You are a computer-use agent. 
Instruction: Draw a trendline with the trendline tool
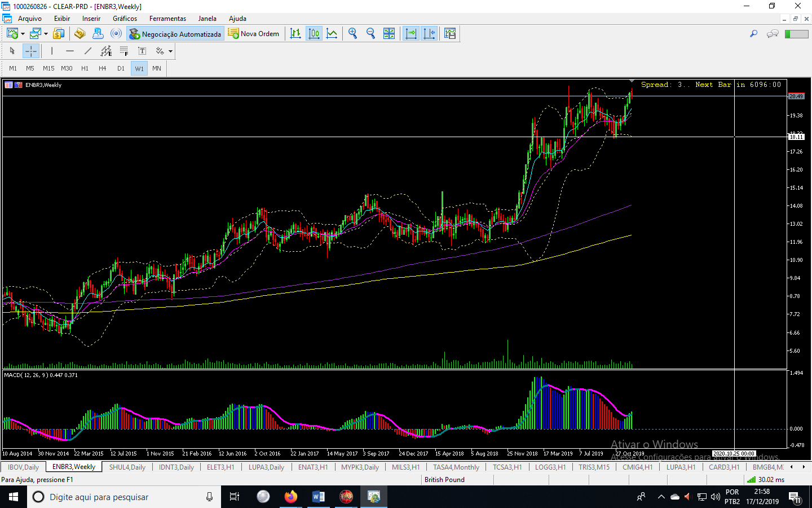(x=88, y=51)
